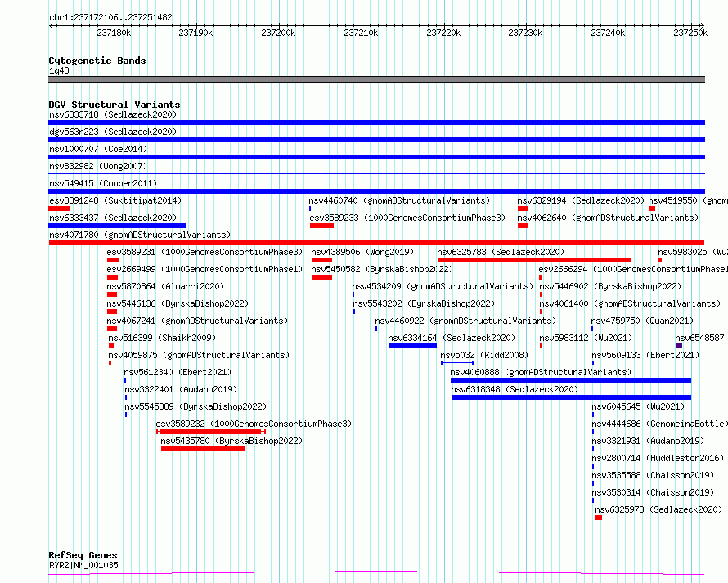Open esv3589232 (1000GenomesConsortiumPhase3) label
The height and width of the screenshot is (583, 728).
254,424
